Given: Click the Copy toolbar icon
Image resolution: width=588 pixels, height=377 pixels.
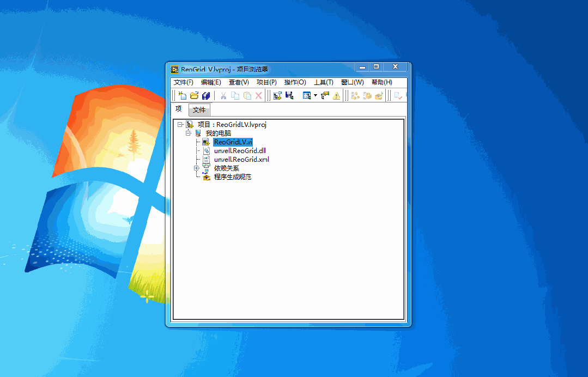Looking at the screenshot, I should coord(235,95).
